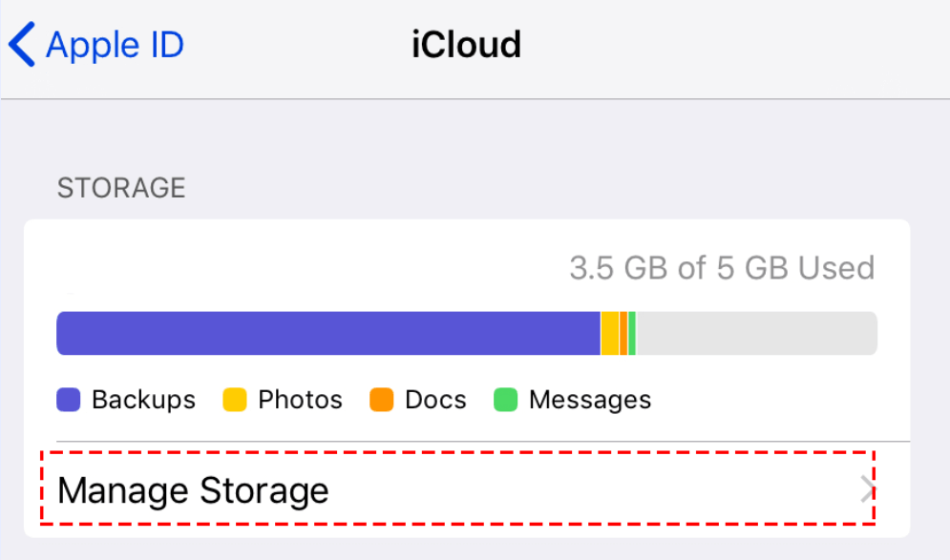
Task: Click the purple Backups segment of storage bar
Action: click(x=327, y=333)
